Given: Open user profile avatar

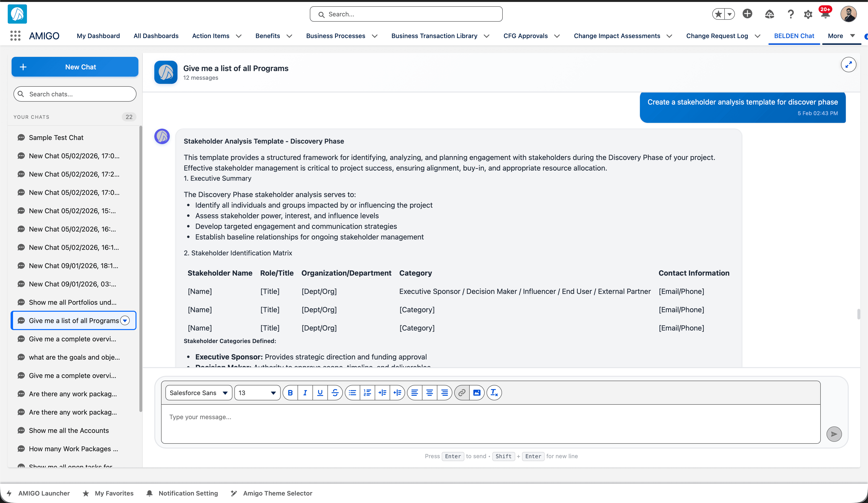Looking at the screenshot, I should tap(849, 14).
